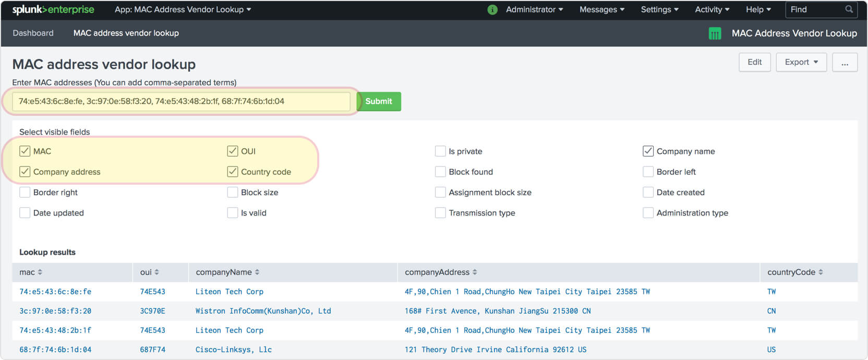The image size is (868, 360).
Task: Click Liteon Tech Corp in 74:e5:43:6c:8e:fe row
Action: 230,292
